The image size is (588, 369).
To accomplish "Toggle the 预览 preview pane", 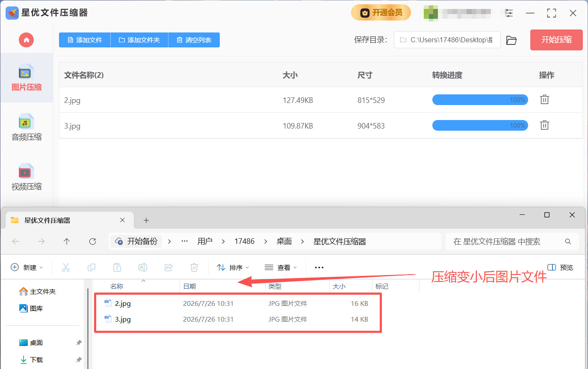I will [560, 267].
